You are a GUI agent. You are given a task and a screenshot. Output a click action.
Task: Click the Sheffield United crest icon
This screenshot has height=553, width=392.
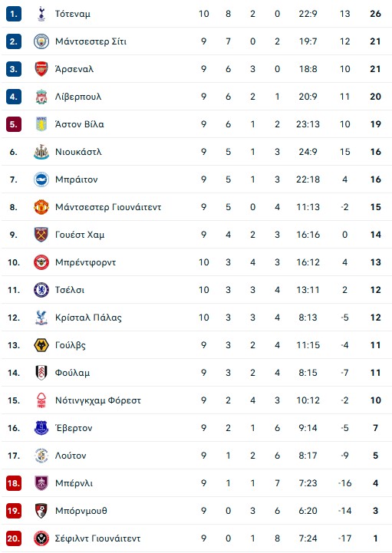(41, 538)
